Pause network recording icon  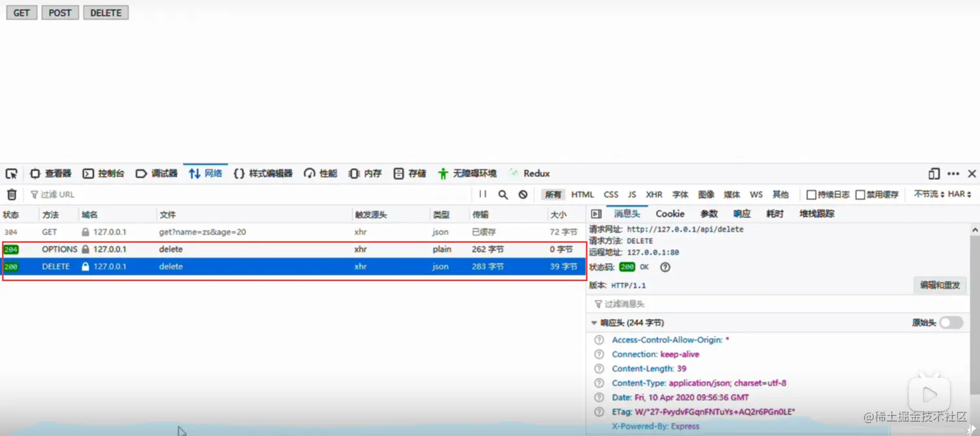(x=483, y=194)
